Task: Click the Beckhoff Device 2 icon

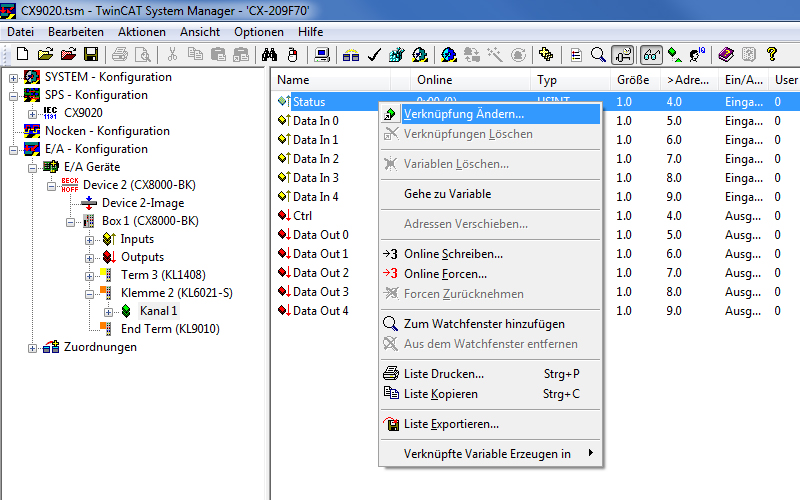Action: point(70,185)
